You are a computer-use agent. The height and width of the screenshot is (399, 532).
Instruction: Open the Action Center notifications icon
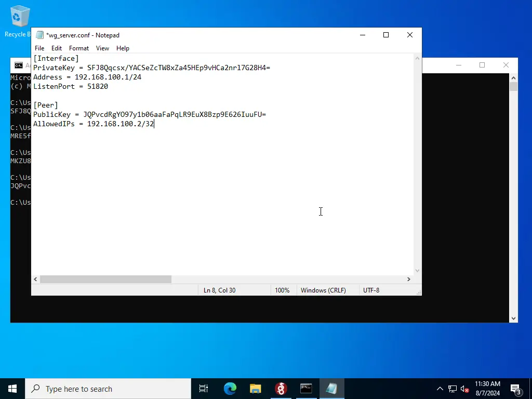(x=516, y=389)
